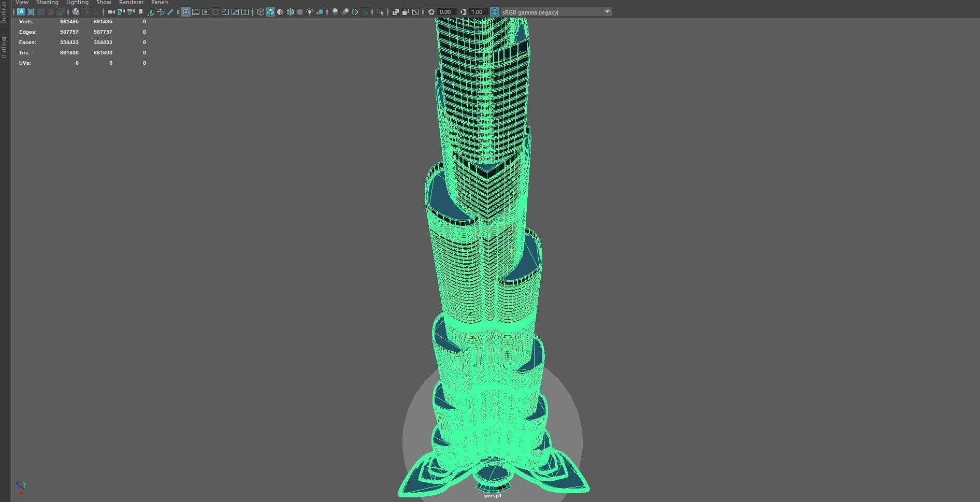Select the Grease Pencil tool icon
This screenshot has height=502, width=980.
click(170, 11)
